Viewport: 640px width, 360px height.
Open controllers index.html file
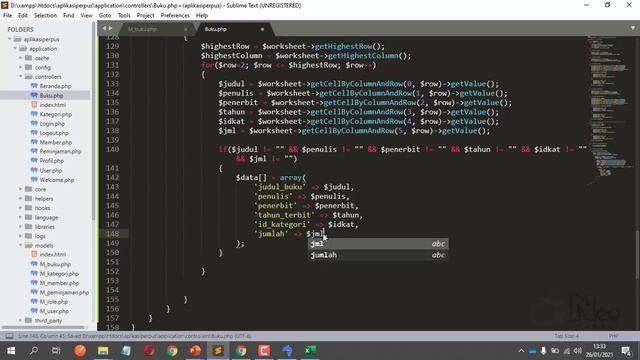52,105
